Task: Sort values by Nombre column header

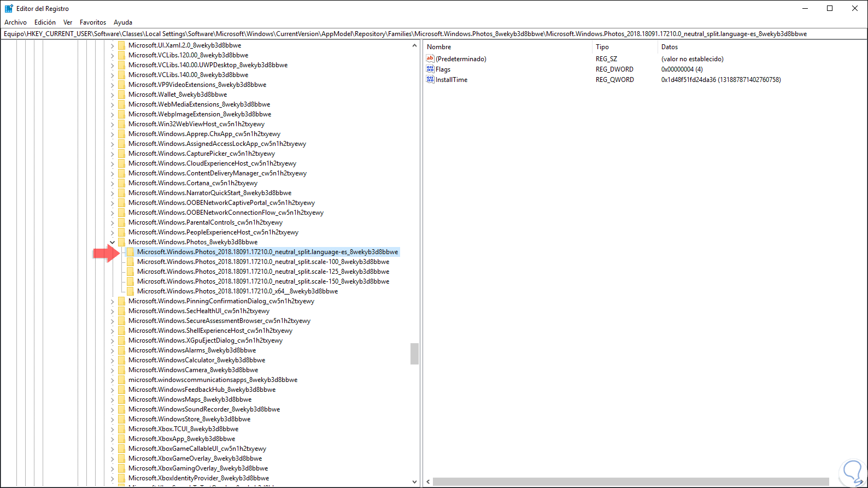Action: point(508,47)
